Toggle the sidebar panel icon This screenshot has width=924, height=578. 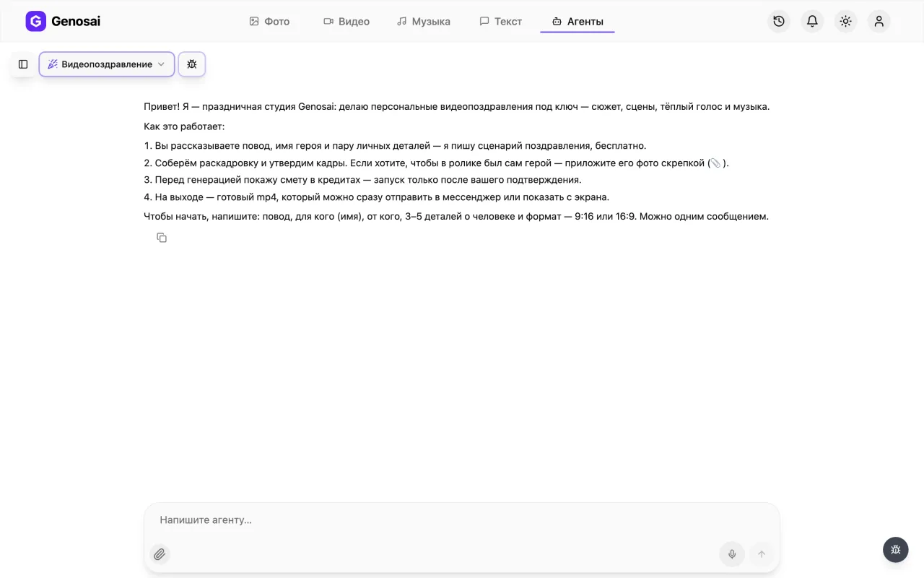(23, 64)
